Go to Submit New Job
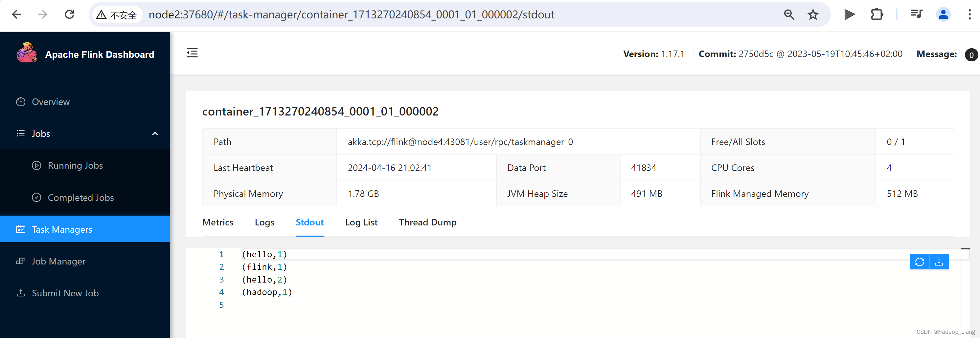980x338 pixels. [85, 293]
